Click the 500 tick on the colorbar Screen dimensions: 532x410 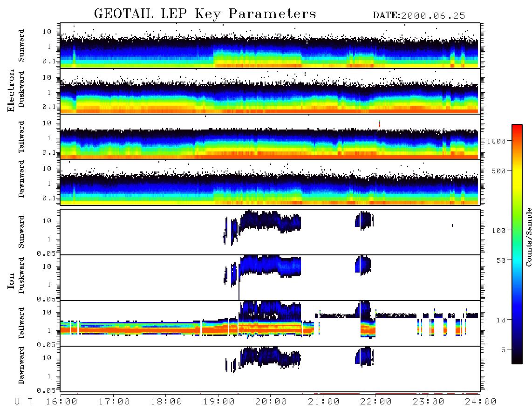tap(498, 171)
